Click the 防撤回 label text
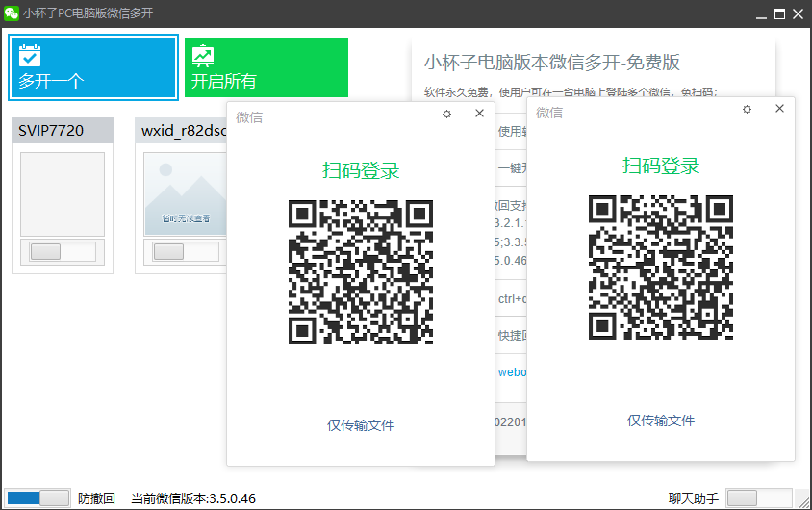The width and height of the screenshot is (812, 510). pos(96,498)
